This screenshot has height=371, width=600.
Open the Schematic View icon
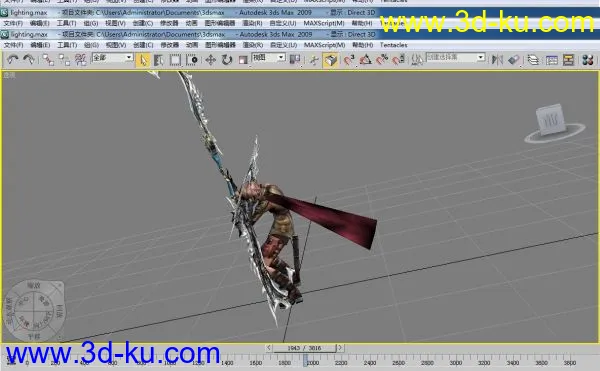pyautogui.click(x=568, y=60)
